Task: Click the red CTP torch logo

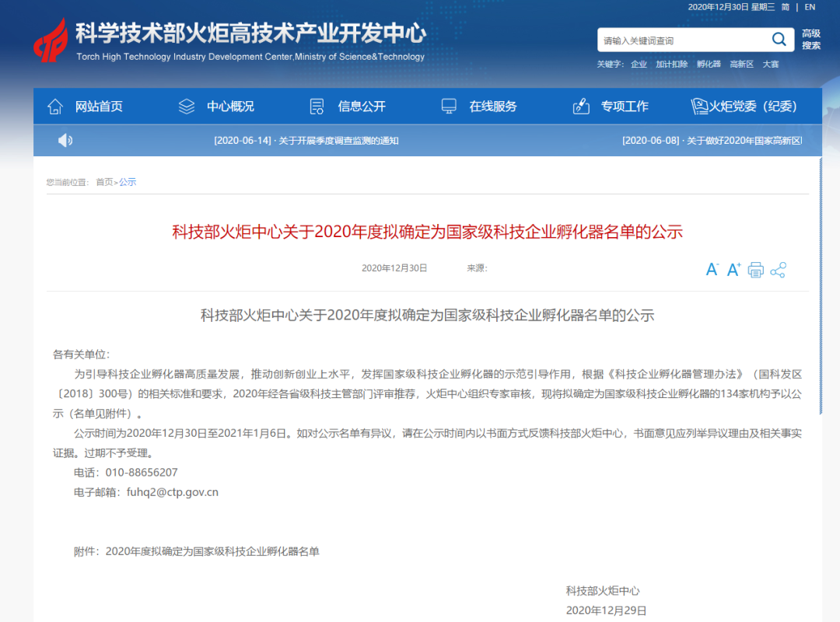Action: (x=51, y=40)
